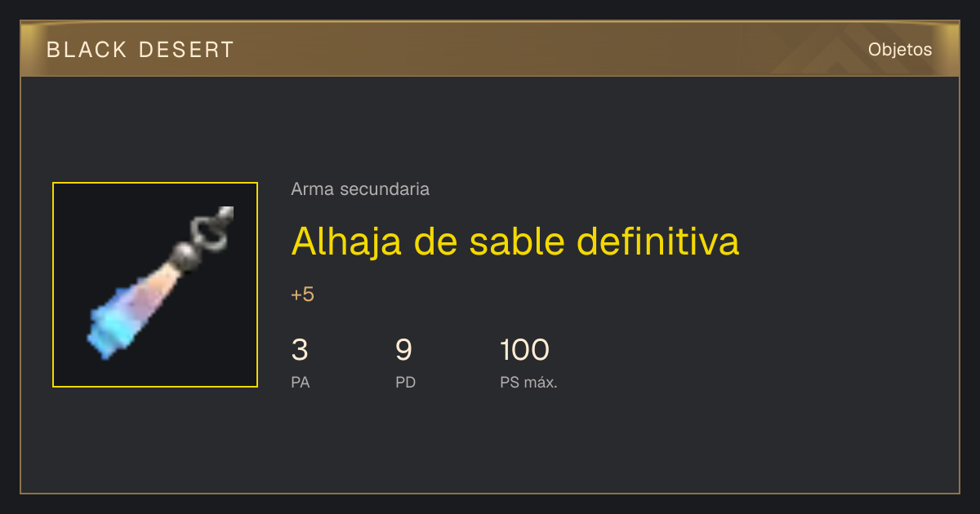Click the PS máx. value 100
980x514 pixels.
coord(524,350)
